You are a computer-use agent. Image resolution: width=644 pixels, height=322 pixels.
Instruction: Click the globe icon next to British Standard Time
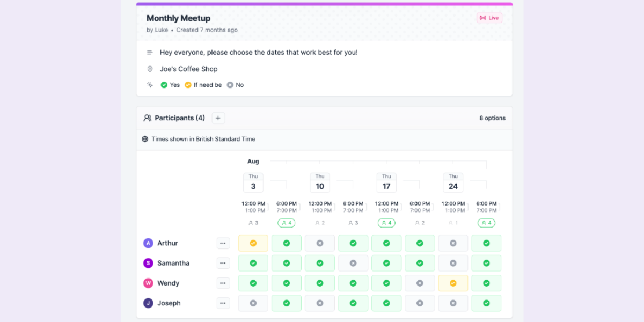tap(145, 138)
